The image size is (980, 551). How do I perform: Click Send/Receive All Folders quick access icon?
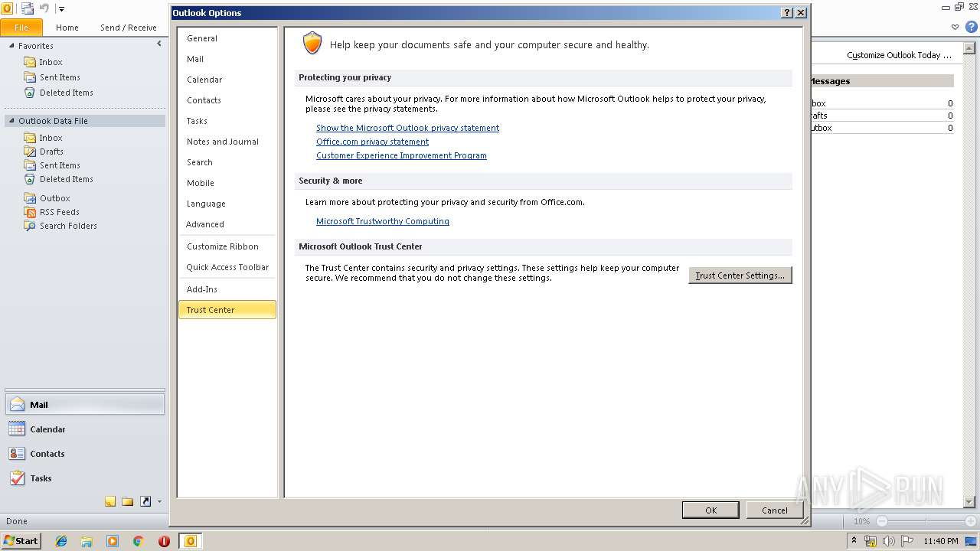[28, 8]
